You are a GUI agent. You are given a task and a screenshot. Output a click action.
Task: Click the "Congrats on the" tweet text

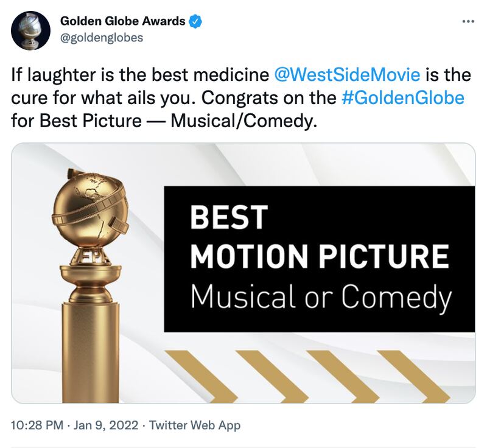click(x=263, y=98)
